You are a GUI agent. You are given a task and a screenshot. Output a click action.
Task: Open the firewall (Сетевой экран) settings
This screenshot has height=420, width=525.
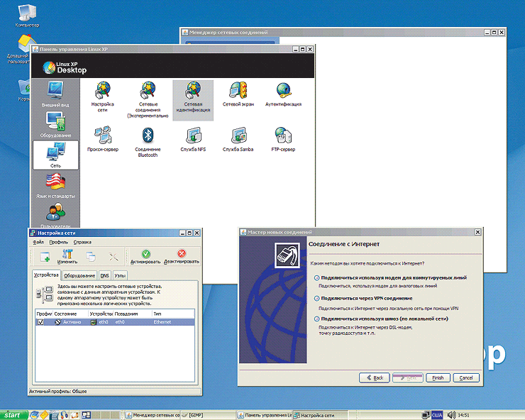(238, 91)
